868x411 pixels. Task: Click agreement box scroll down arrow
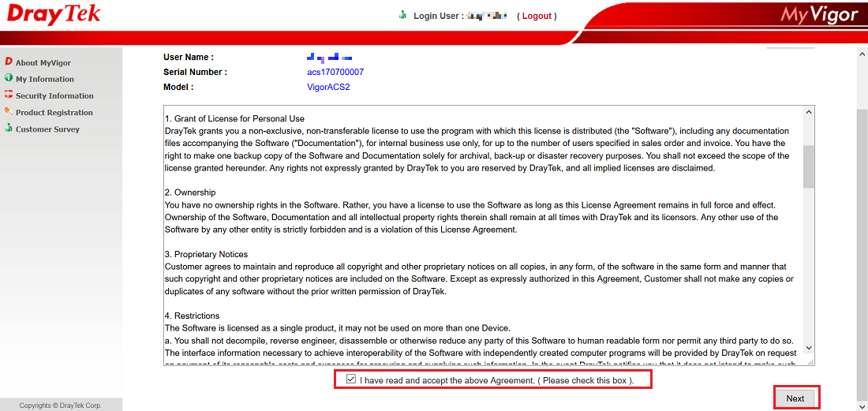tap(808, 348)
